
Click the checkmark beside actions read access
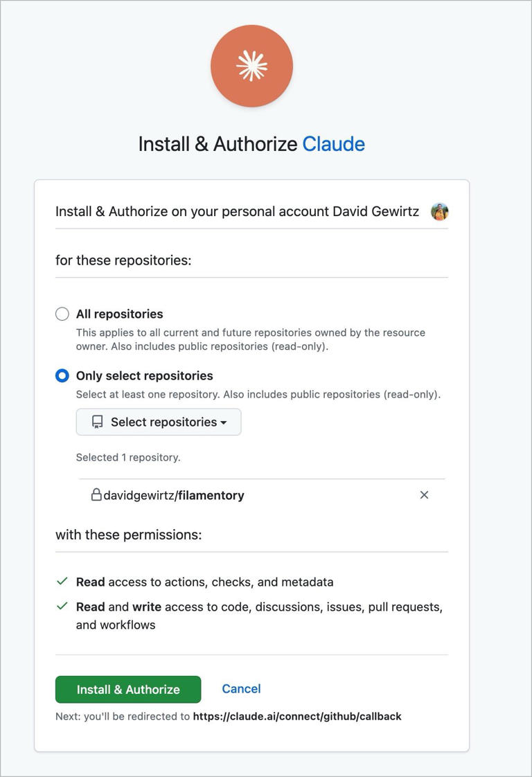tap(62, 581)
